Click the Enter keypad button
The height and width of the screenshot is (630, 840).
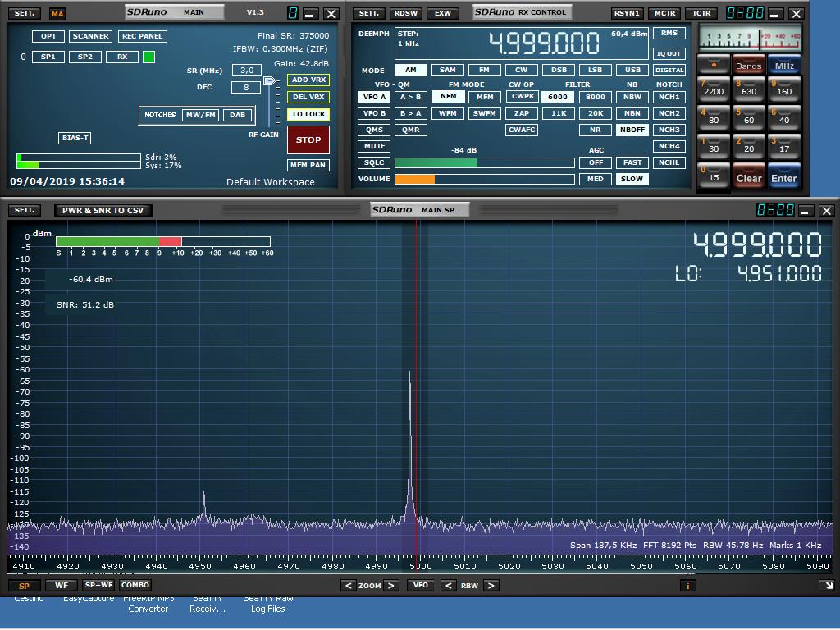point(784,177)
